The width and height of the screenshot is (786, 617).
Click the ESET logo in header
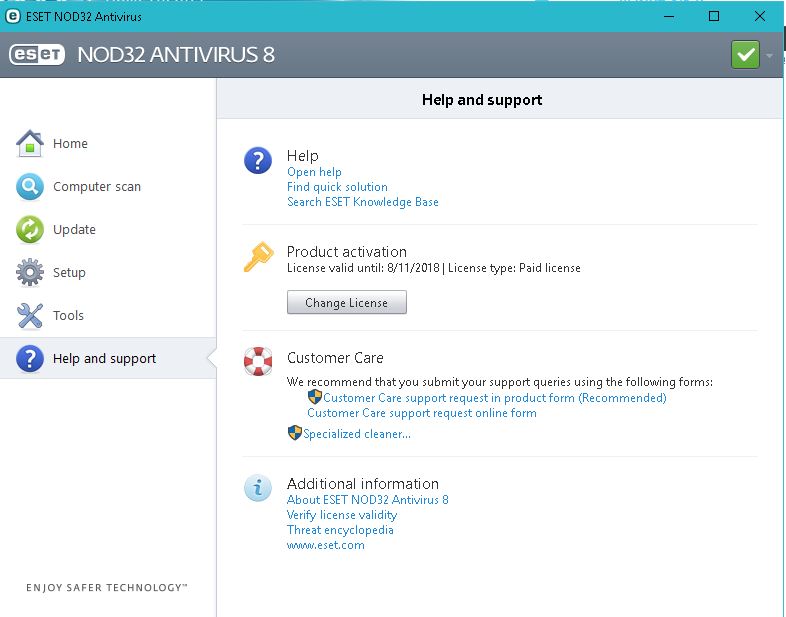[38, 55]
